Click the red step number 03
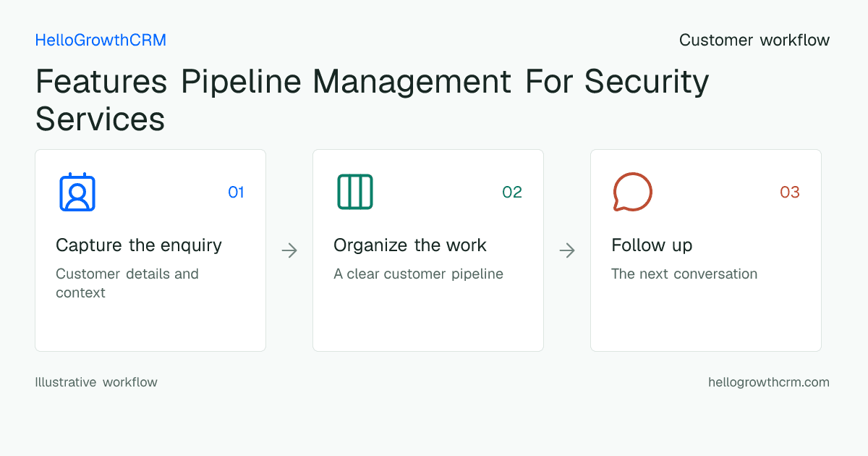This screenshot has height=456, width=868. 790,192
